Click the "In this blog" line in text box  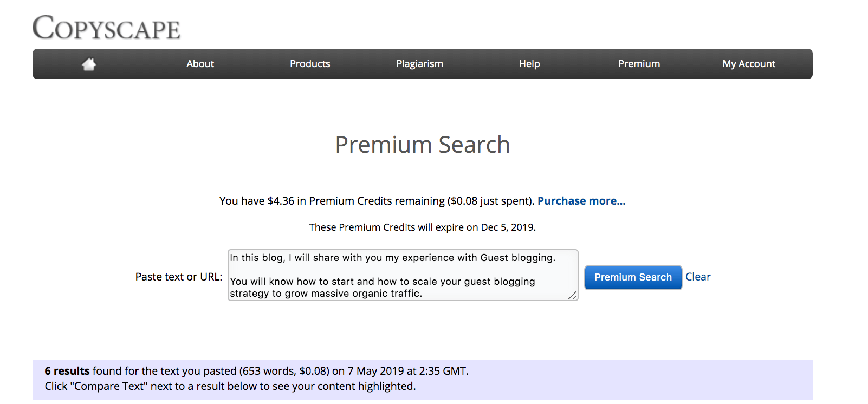(x=392, y=258)
